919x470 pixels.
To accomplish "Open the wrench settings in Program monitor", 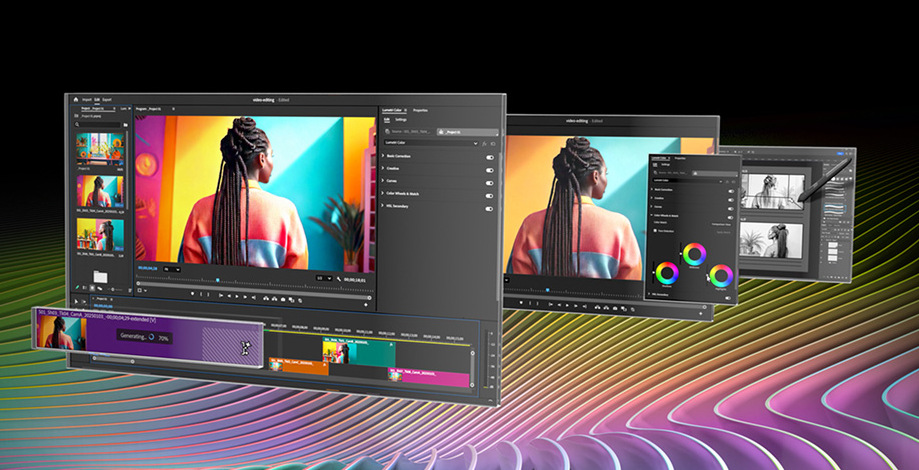I will (339, 279).
